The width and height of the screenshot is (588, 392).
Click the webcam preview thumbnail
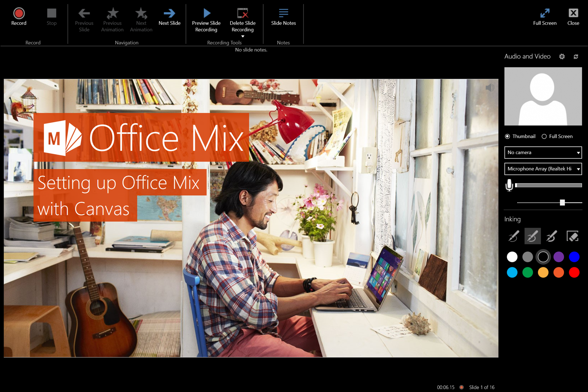click(543, 97)
